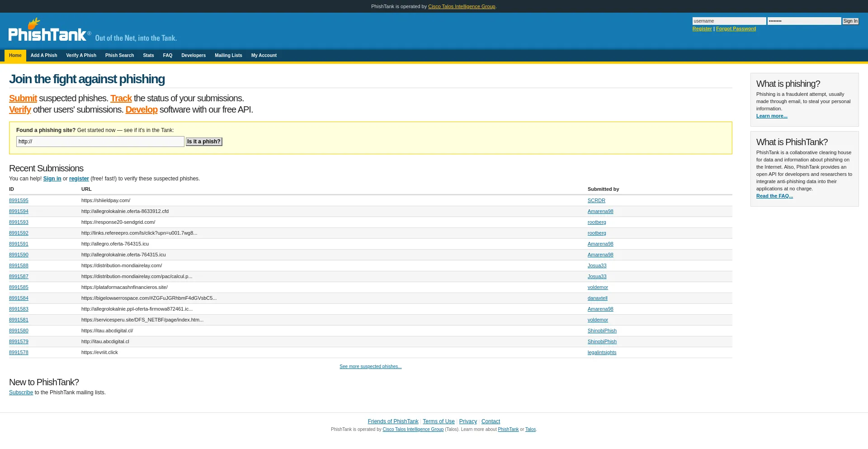Click the orange Track link
The image size is (868, 449).
(121, 98)
